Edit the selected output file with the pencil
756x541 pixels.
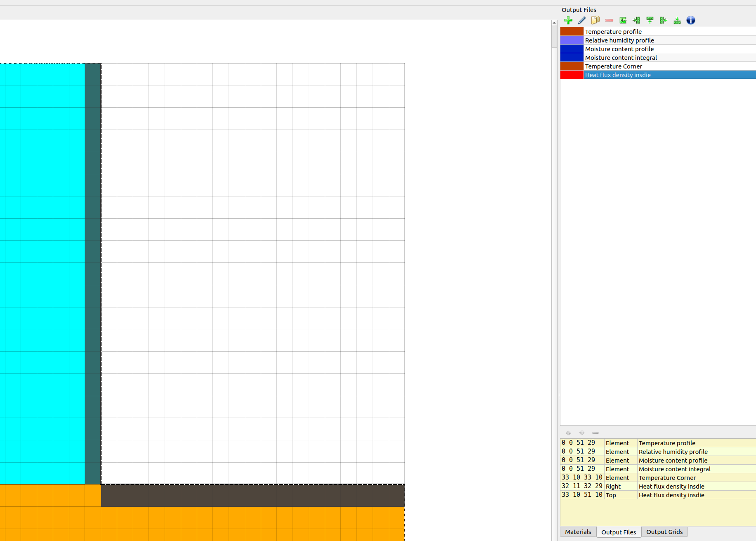pyautogui.click(x=582, y=20)
